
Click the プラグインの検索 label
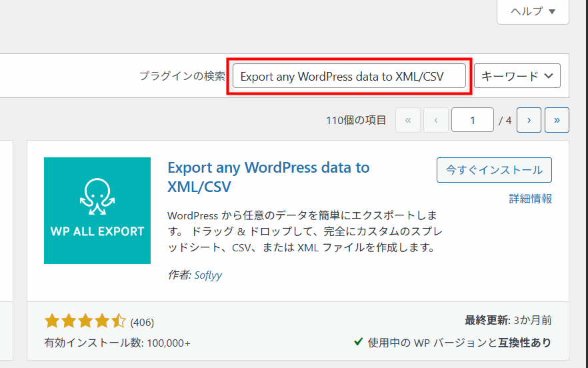[182, 76]
